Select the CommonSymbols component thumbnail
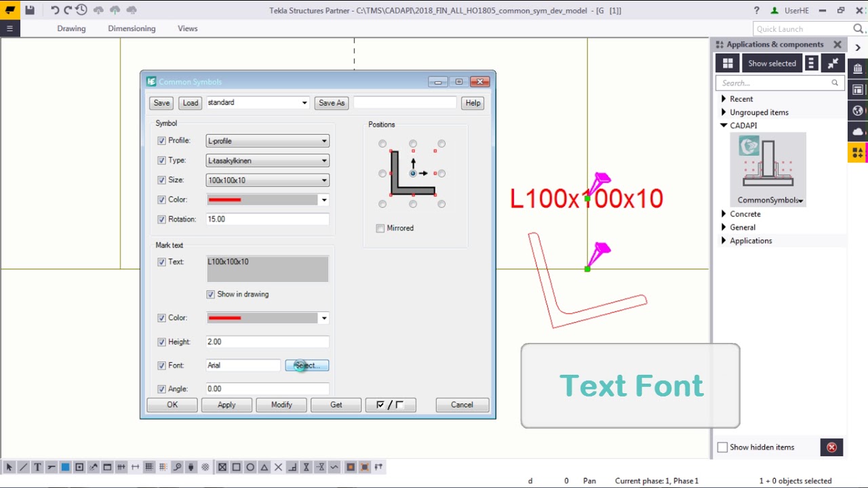Screen dimensions: 868x488 pos(768,169)
